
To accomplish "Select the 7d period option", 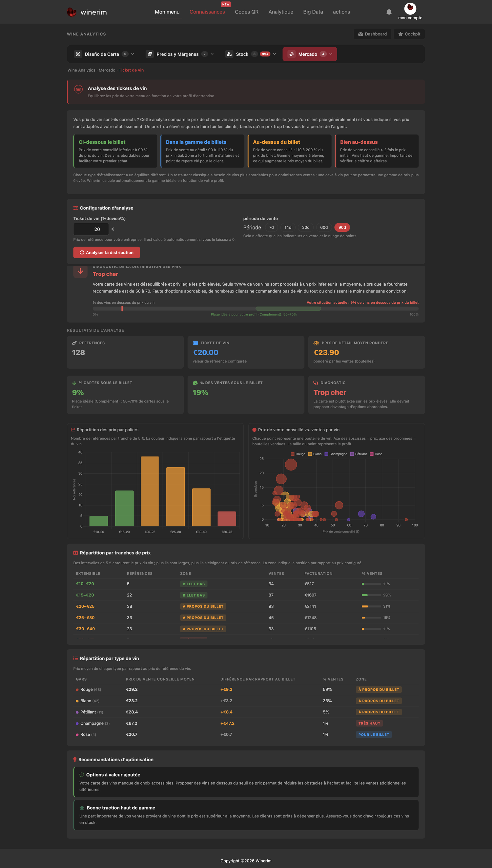I will pos(271,228).
